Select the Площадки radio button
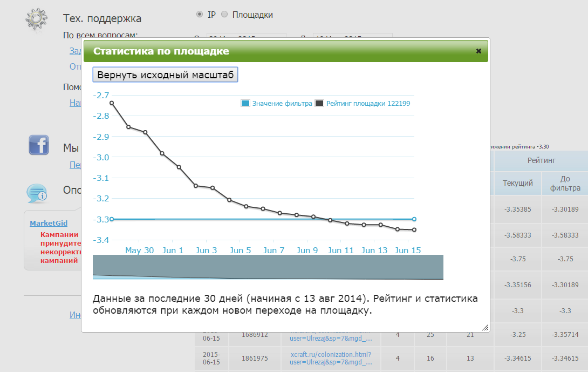This screenshot has height=372, width=588. pyautogui.click(x=224, y=14)
